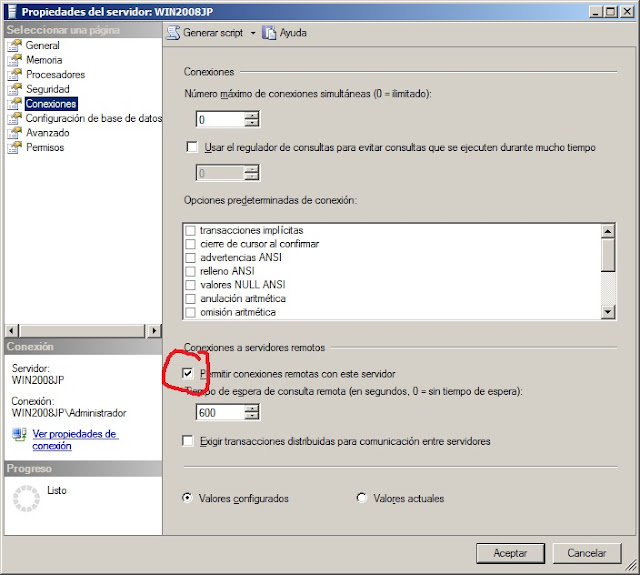
Task: Click the Procesadores page icon
Action: click(14, 75)
